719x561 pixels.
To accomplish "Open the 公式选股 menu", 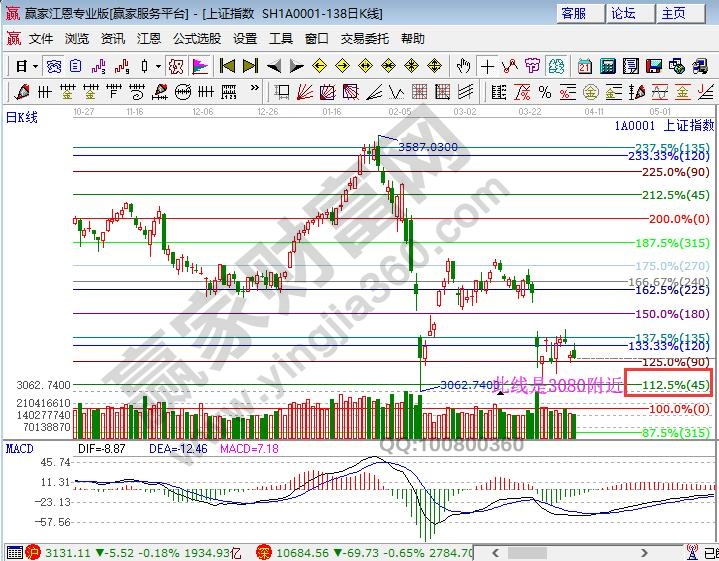I will [197, 39].
